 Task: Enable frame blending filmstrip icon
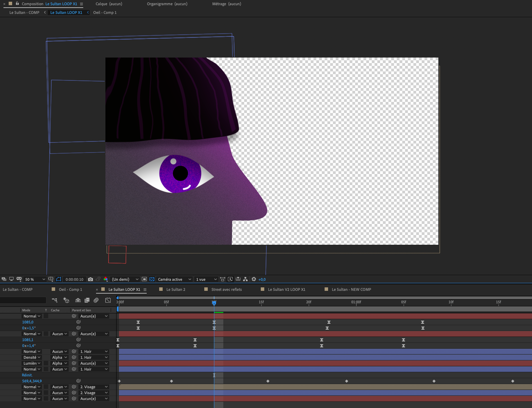click(87, 300)
